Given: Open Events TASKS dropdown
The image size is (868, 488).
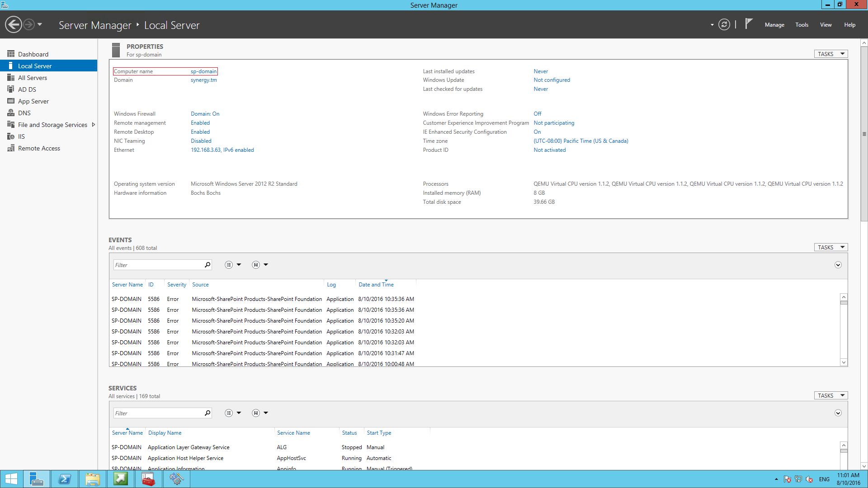Looking at the screenshot, I should (831, 247).
